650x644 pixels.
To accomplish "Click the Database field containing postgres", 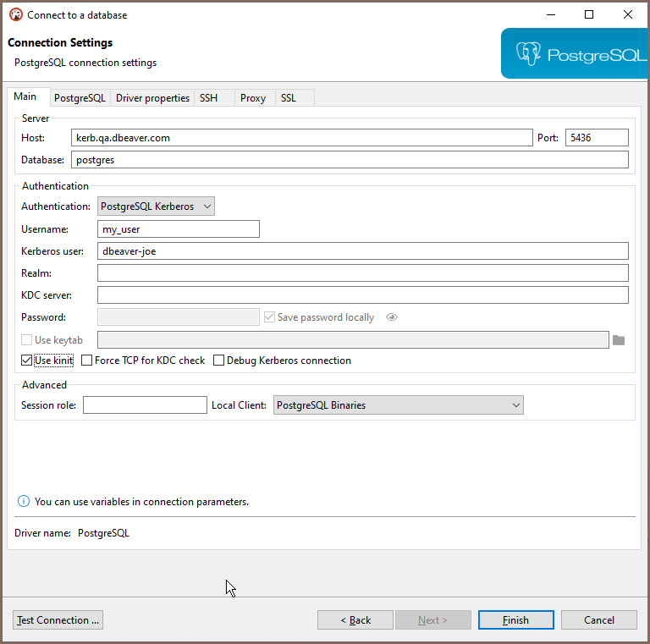I will tap(350, 160).
